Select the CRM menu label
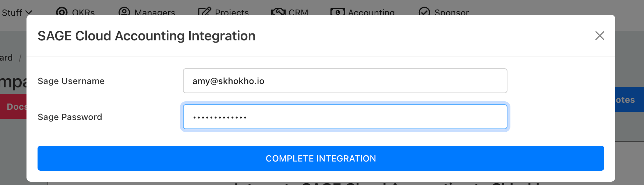The image size is (644, 185). coord(298,12)
